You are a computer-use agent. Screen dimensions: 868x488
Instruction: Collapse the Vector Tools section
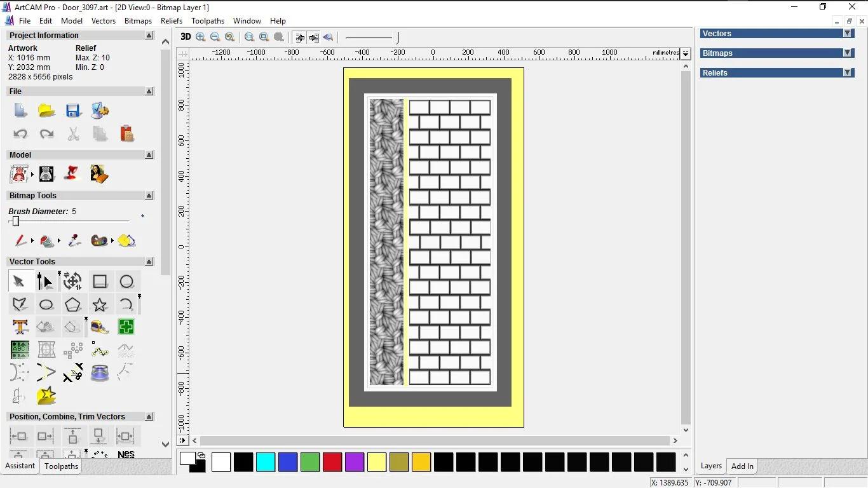(149, 262)
